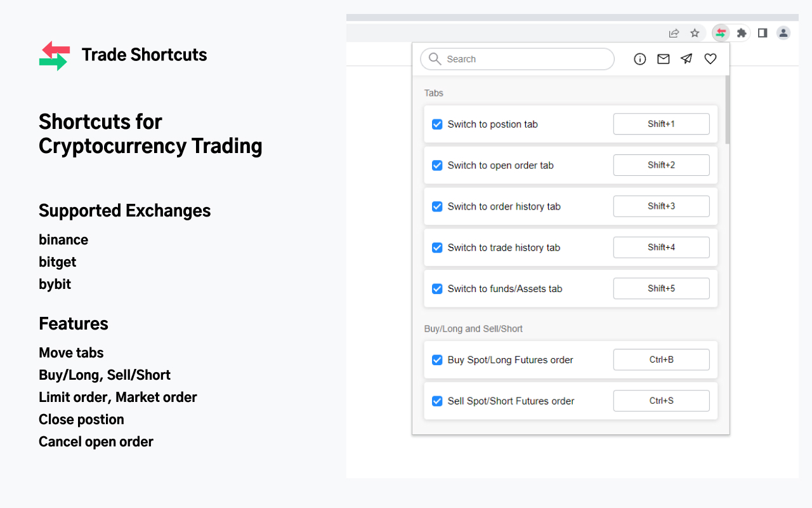This screenshot has width=812, height=508.
Task: Edit the Ctrl+S shortcut field
Action: (661, 401)
